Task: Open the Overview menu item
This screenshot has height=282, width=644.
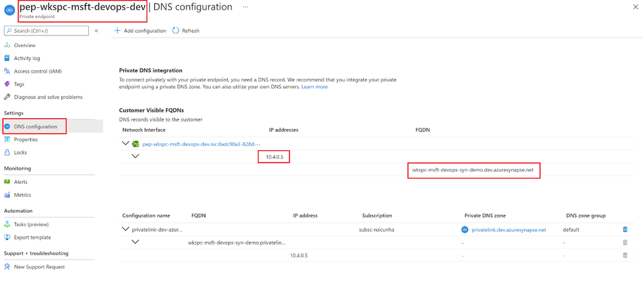Action: [24, 45]
